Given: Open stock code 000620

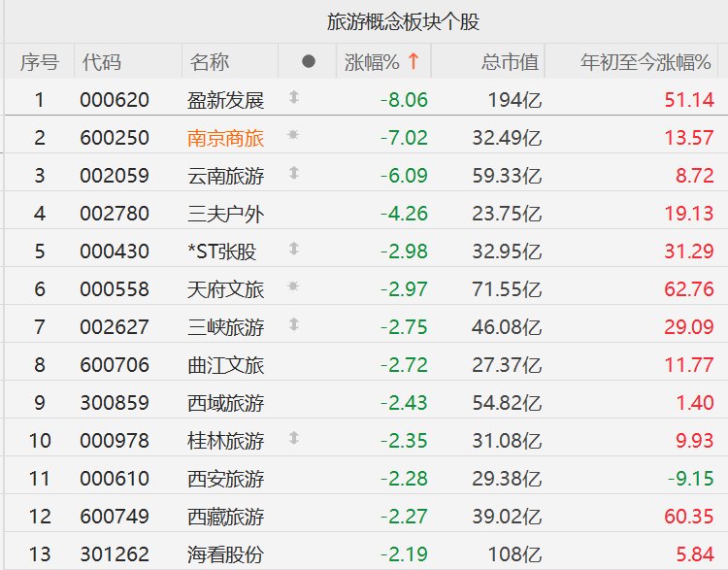Looking at the screenshot, I should click(x=115, y=100).
